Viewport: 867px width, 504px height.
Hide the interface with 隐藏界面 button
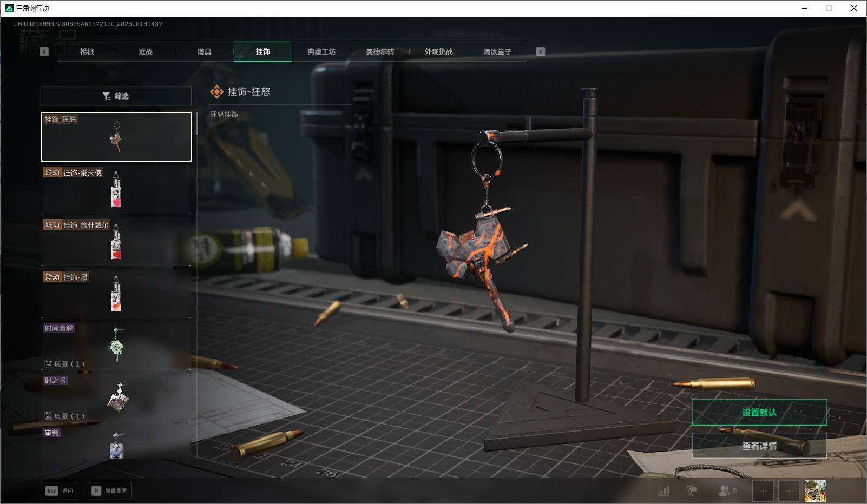(109, 490)
